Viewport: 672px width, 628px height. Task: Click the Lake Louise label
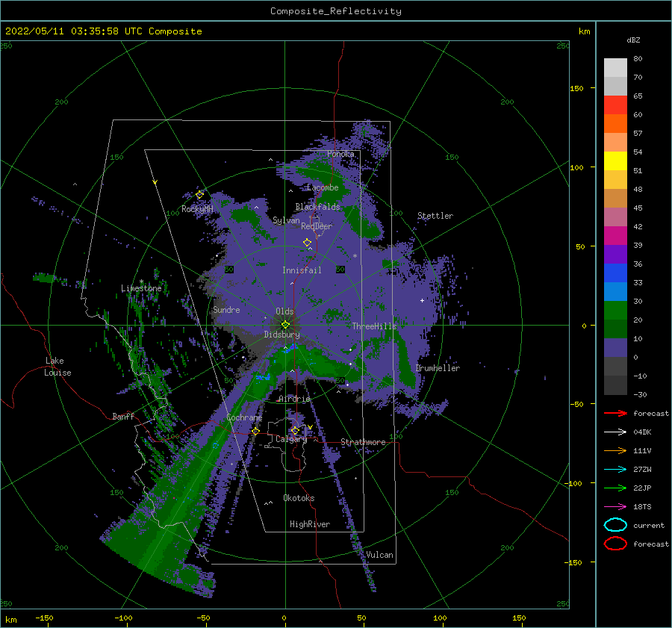pyautogui.click(x=57, y=367)
